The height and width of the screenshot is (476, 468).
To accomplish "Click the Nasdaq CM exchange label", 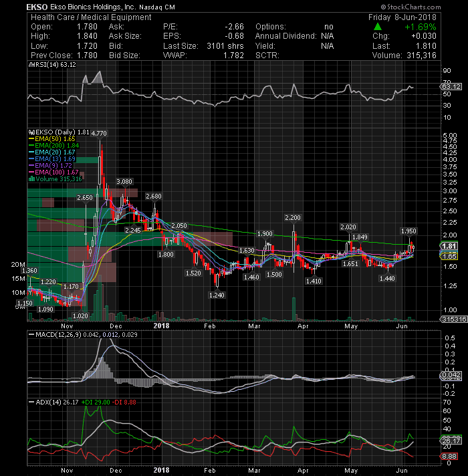I will (x=157, y=7).
